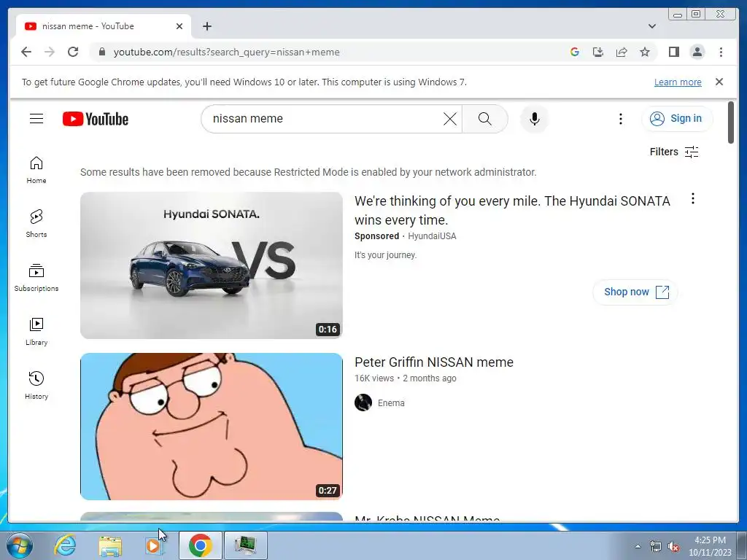Dismiss the Windows 7 update notice

[x=719, y=82]
